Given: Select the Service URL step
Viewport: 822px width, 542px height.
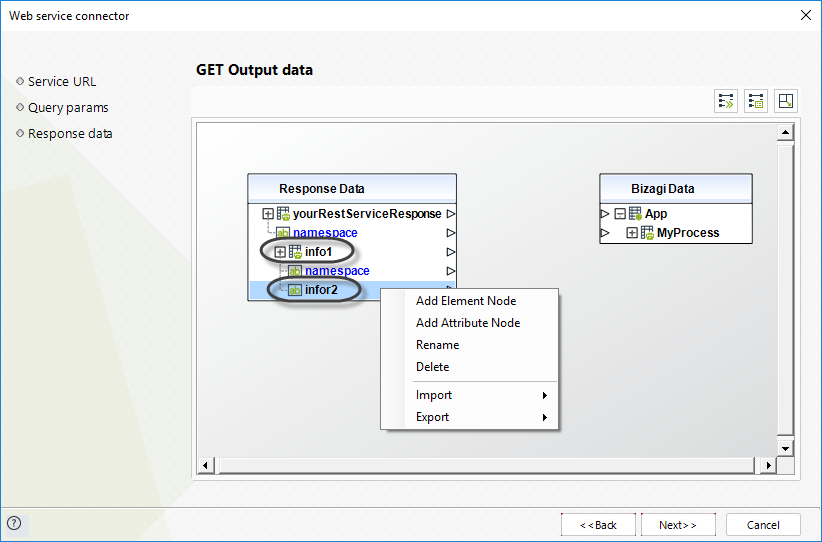Looking at the screenshot, I should (x=62, y=82).
